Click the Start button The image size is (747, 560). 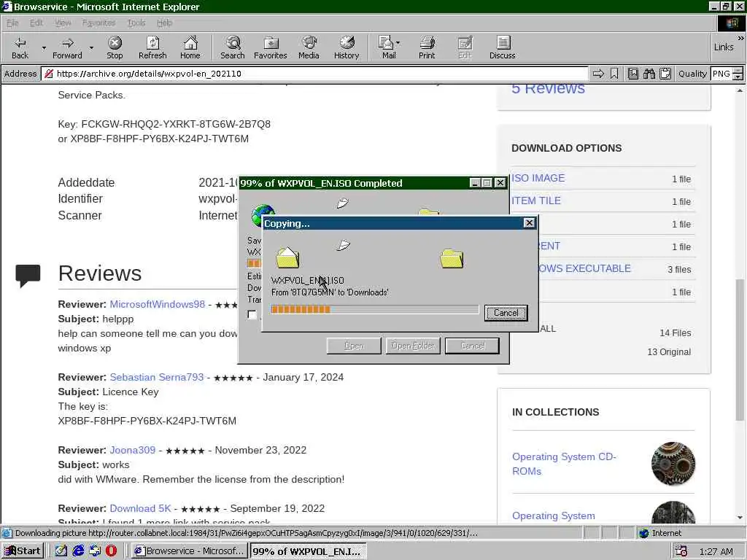23,551
